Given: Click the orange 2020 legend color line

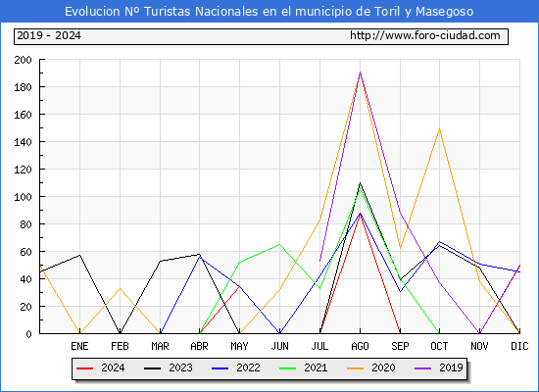Looking at the screenshot, I should pyautogui.click(x=355, y=368).
